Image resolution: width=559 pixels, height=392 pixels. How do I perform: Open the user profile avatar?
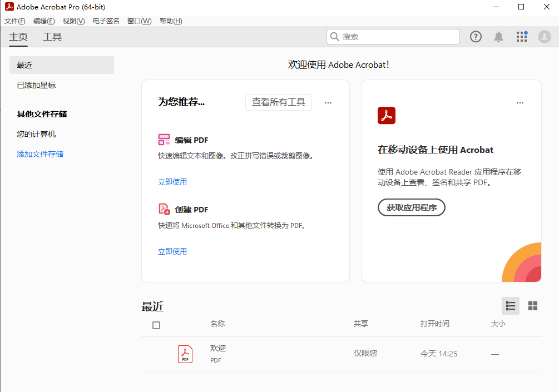pyautogui.click(x=545, y=37)
